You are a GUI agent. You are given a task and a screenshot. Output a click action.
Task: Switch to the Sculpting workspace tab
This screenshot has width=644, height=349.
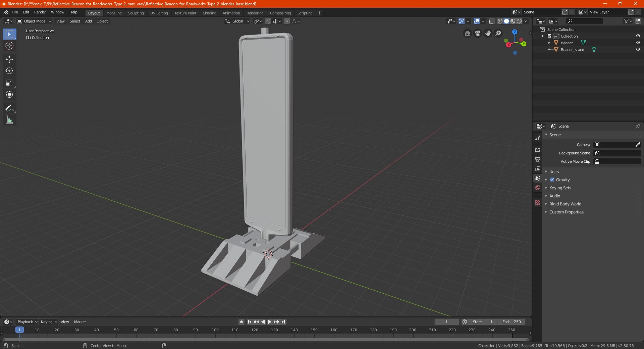(x=136, y=13)
